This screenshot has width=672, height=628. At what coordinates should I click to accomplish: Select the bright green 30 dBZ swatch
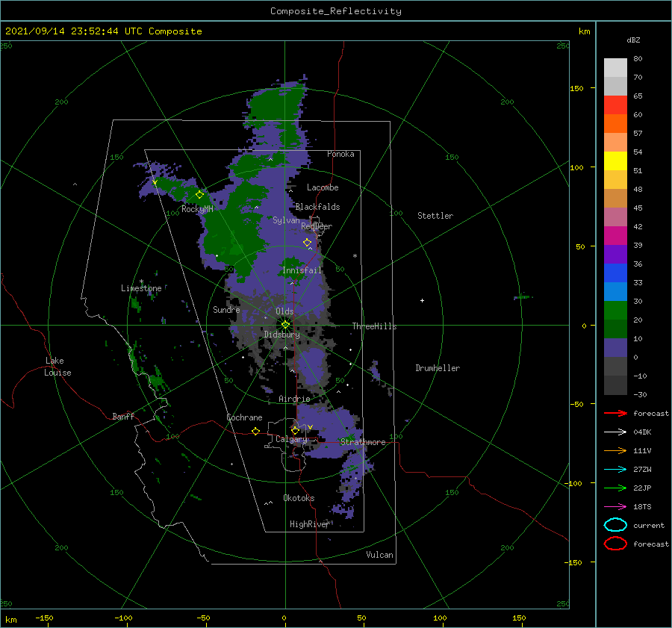point(615,311)
